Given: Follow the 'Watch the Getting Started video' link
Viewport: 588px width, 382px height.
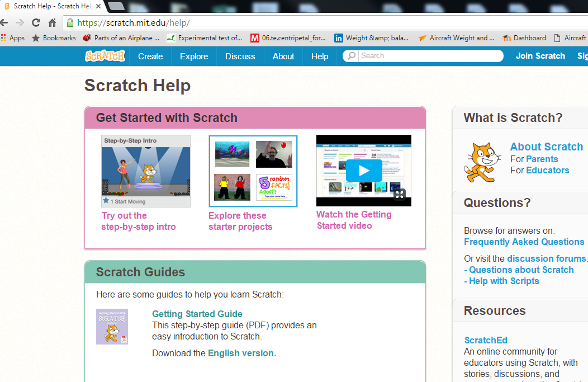Looking at the screenshot, I should click(x=354, y=220).
